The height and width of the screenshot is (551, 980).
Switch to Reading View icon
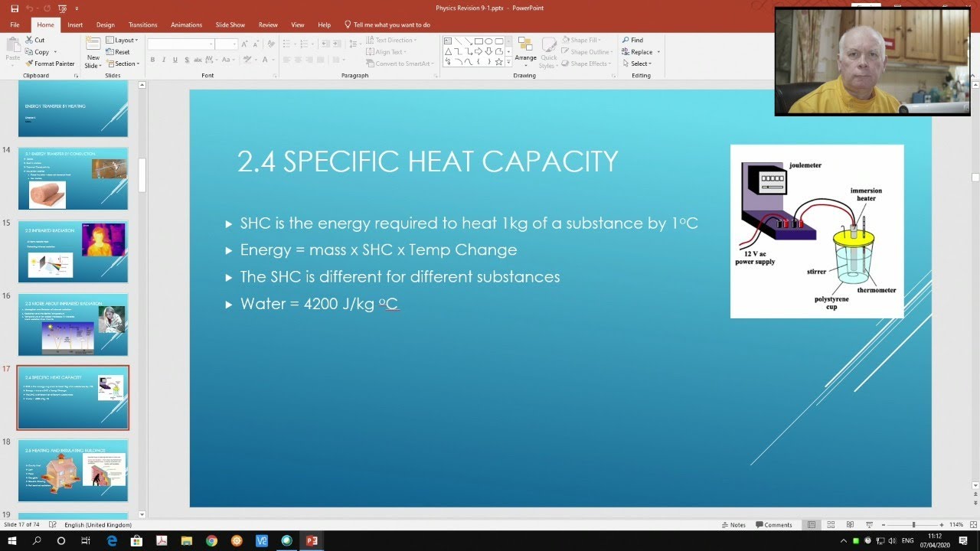(x=848, y=525)
